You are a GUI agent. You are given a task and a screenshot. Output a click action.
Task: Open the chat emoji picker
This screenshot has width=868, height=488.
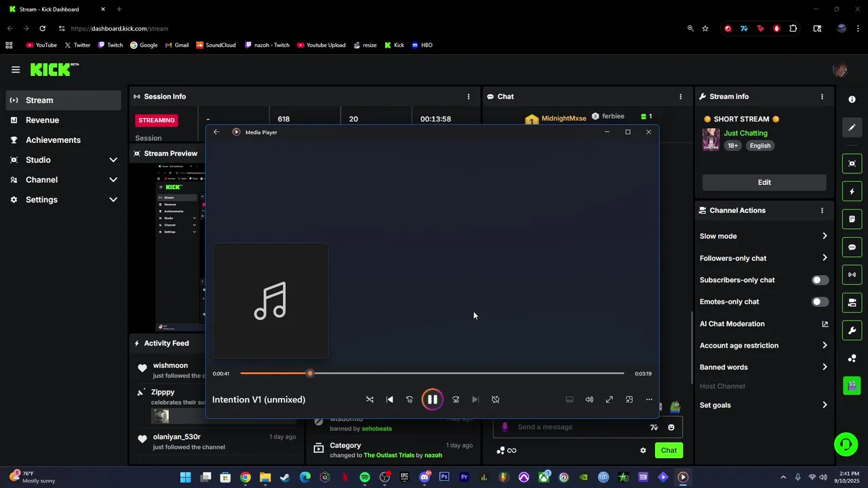671,428
